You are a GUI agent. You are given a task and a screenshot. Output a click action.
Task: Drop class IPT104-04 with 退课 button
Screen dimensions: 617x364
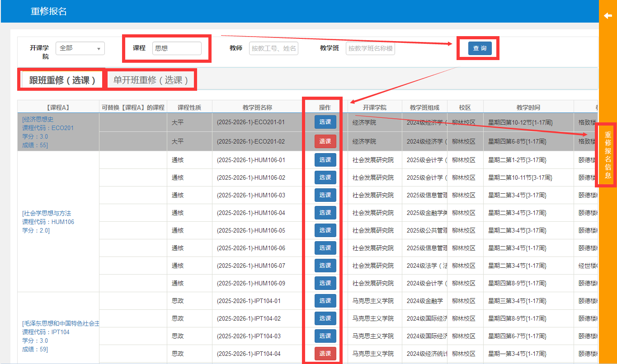(325, 354)
